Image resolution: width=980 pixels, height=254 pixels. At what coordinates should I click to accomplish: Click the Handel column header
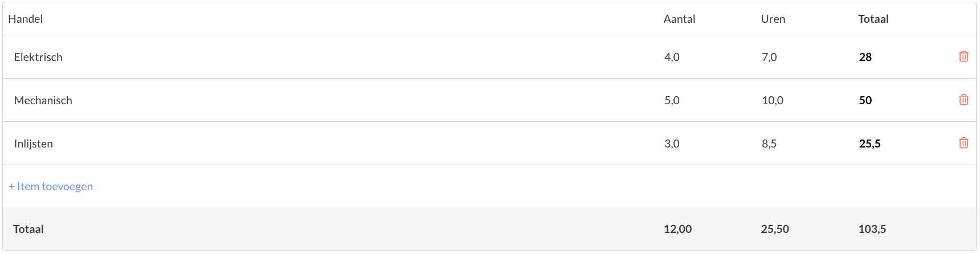[x=26, y=19]
